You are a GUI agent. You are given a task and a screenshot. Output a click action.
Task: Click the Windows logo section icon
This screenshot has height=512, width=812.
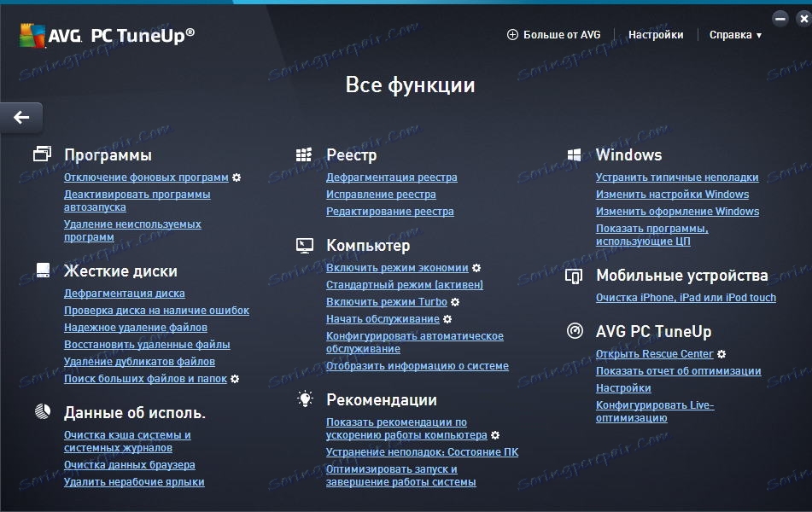[x=574, y=154]
